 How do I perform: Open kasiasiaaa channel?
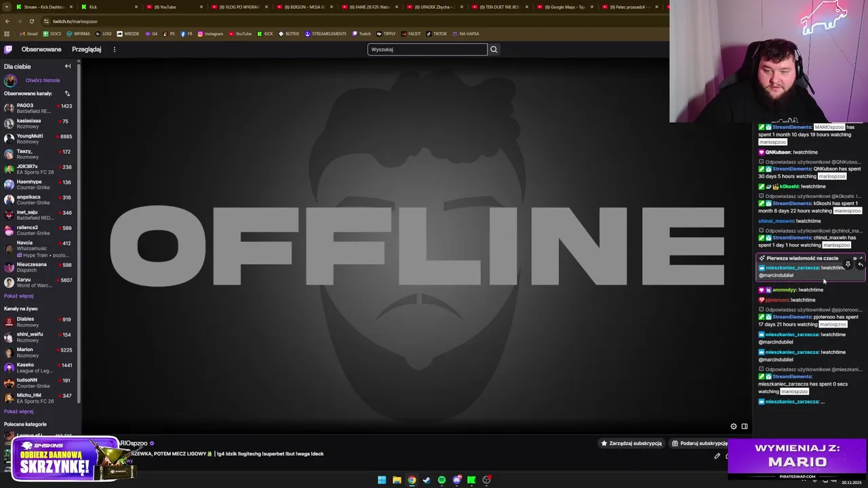click(39, 123)
